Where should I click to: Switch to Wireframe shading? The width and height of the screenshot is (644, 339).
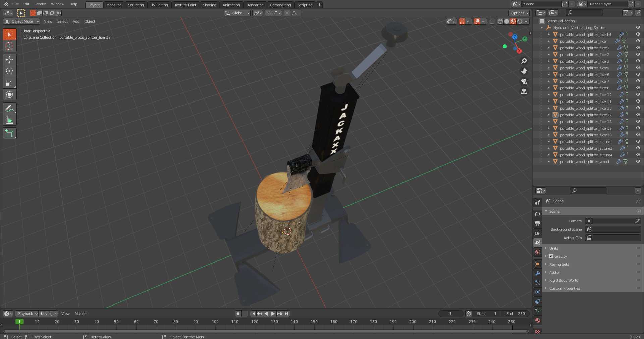[500, 21]
